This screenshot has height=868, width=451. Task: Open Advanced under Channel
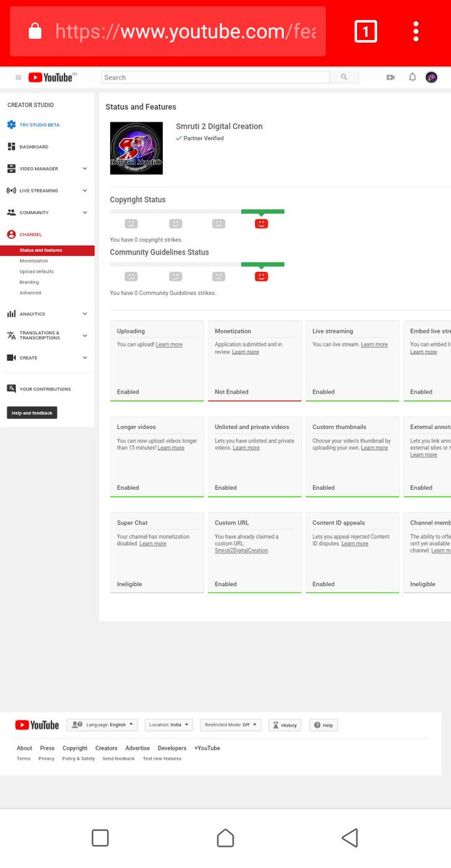30,293
